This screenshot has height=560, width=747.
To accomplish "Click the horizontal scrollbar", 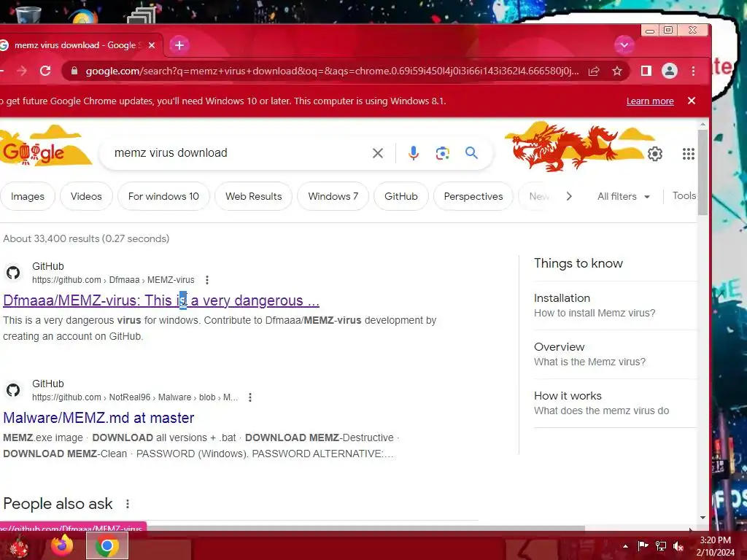I will tap(365, 528).
